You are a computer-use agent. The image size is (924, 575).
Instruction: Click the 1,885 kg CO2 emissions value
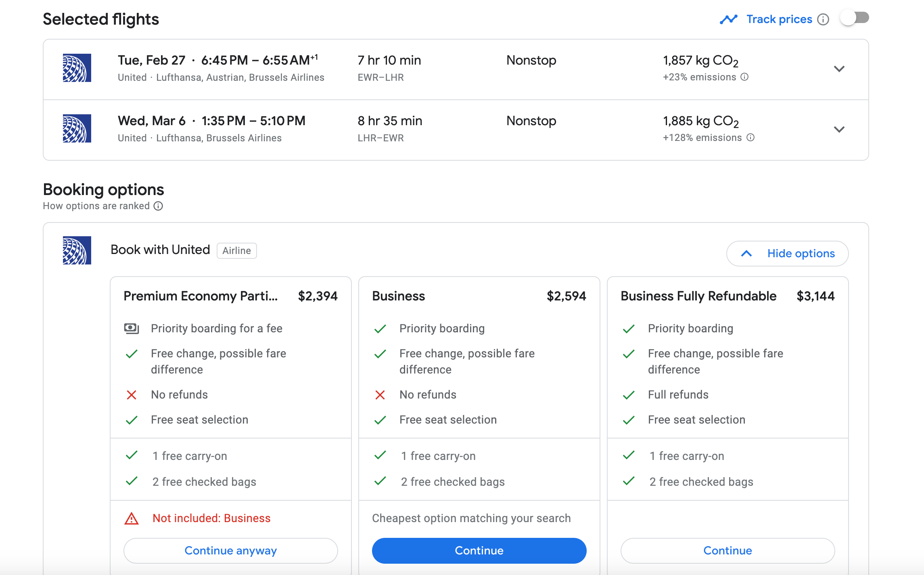[x=701, y=121]
